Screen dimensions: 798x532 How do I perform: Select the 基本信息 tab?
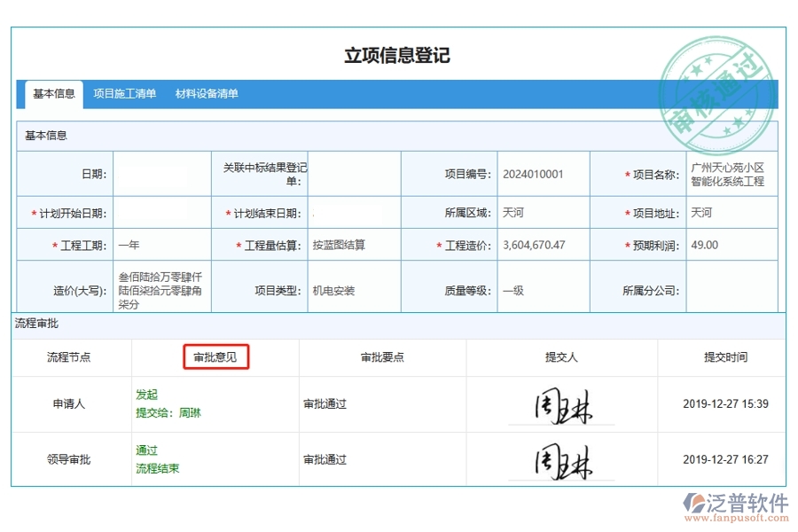[53, 92]
